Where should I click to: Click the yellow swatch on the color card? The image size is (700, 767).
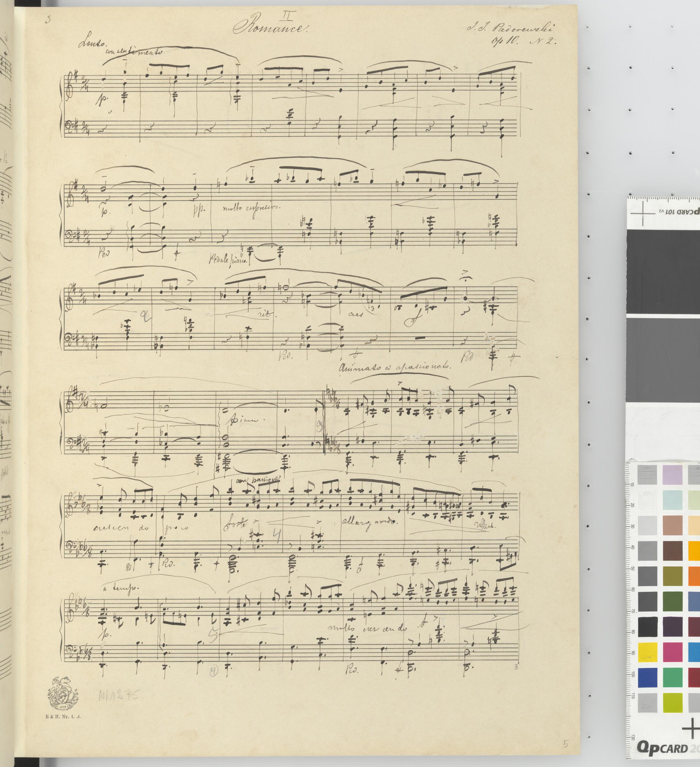(x=648, y=653)
